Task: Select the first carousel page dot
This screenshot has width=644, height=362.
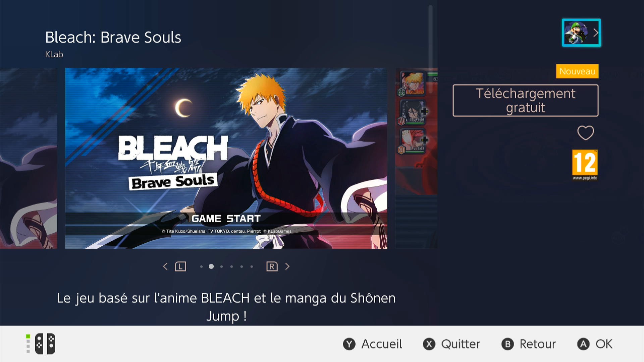Action: click(x=201, y=266)
